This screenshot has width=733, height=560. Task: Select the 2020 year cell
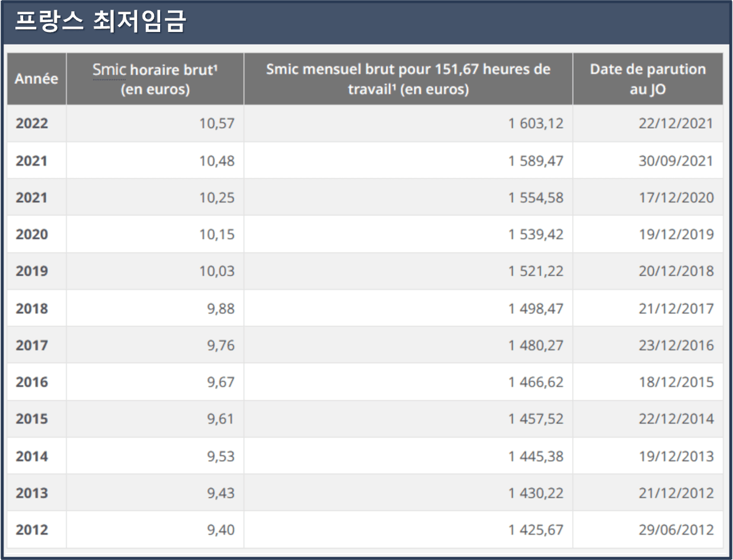32,234
